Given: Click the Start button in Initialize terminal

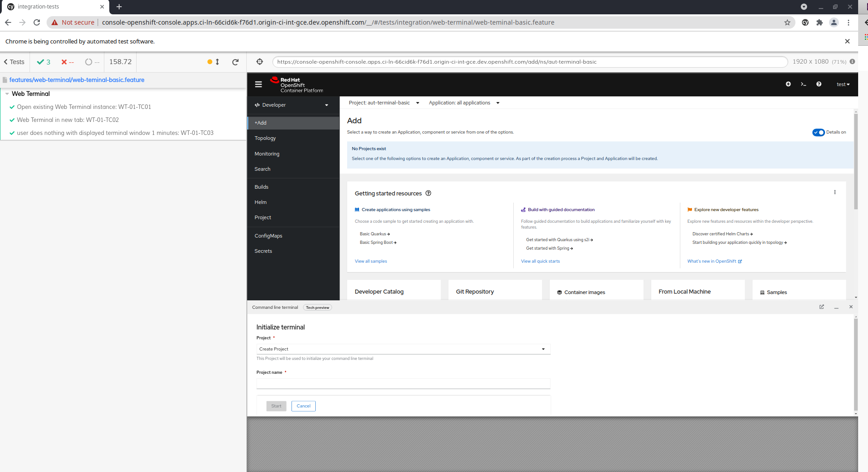Looking at the screenshot, I should (276, 406).
